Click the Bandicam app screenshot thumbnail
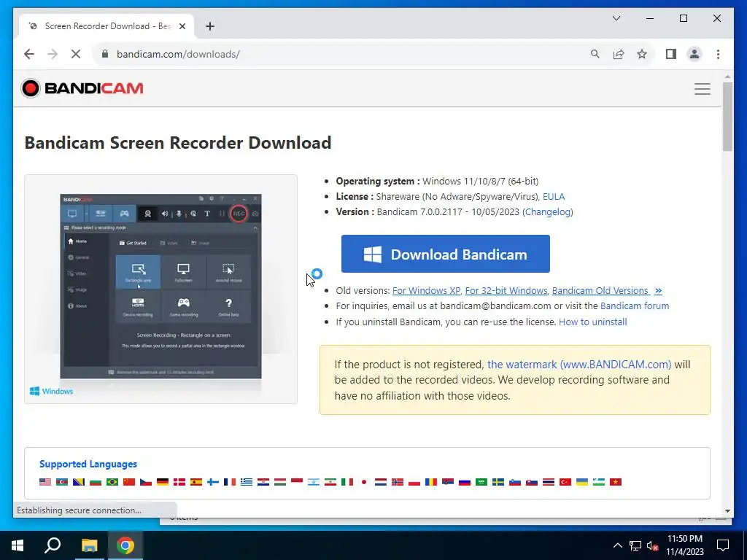747x560 pixels. 160,286
